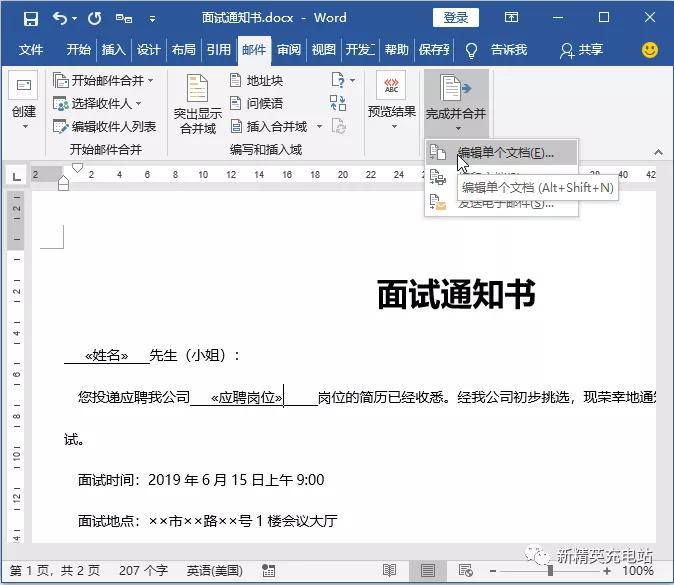The width and height of the screenshot is (674, 585).
Task: Switch to the 开始 tab
Action: point(79,50)
